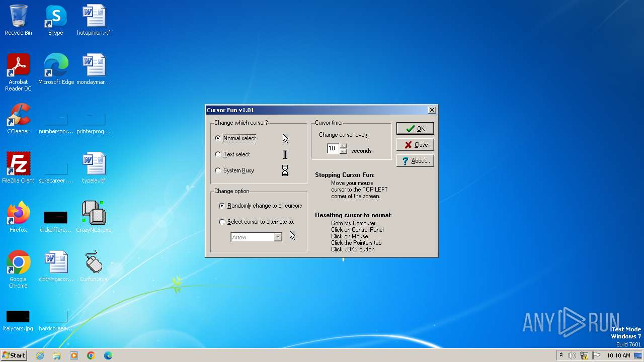Select the CCleaner desktop icon
The height and width of the screenshot is (362, 644).
pyautogui.click(x=18, y=119)
